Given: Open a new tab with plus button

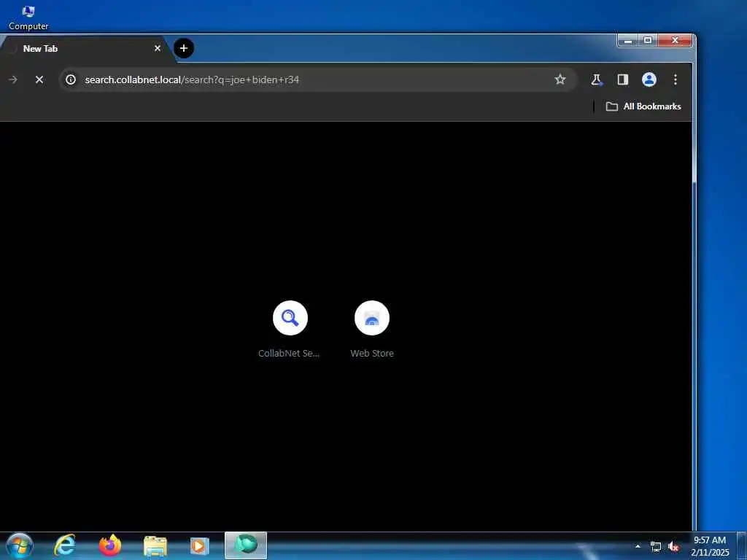Looking at the screenshot, I should click(x=183, y=48).
